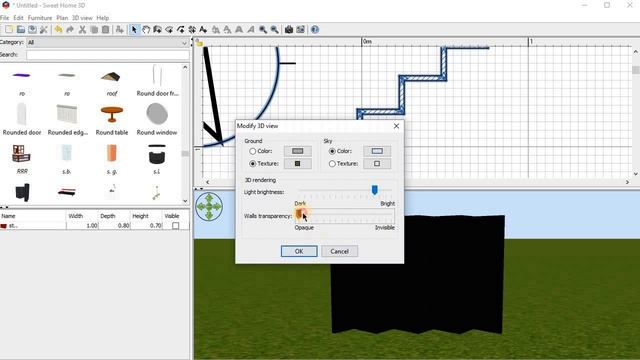Activate the Pan hand tool
This screenshot has width=640, height=360.
point(146,29)
